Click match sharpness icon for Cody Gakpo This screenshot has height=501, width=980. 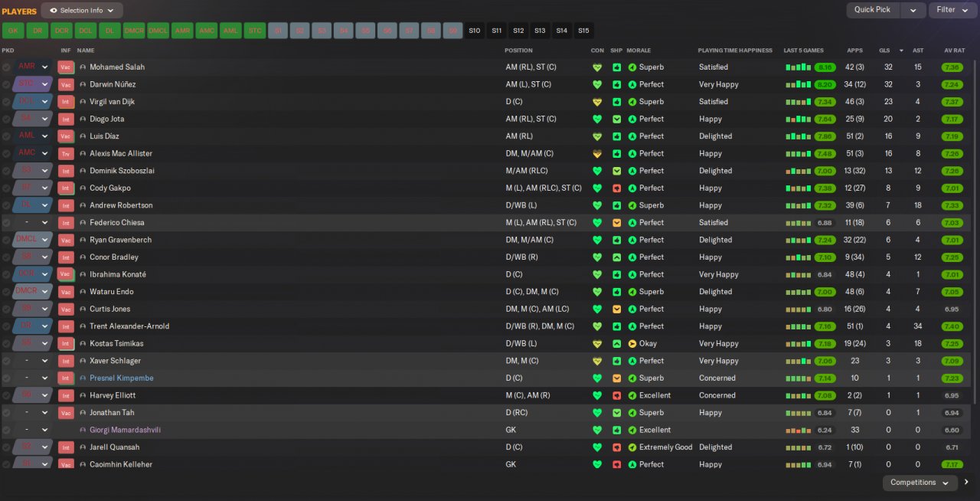(x=616, y=188)
